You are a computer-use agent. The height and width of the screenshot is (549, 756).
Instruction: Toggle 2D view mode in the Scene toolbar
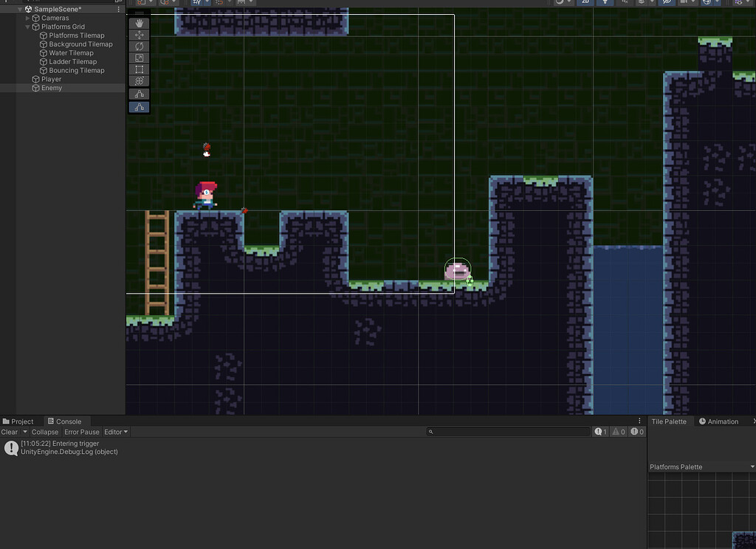coord(584,3)
